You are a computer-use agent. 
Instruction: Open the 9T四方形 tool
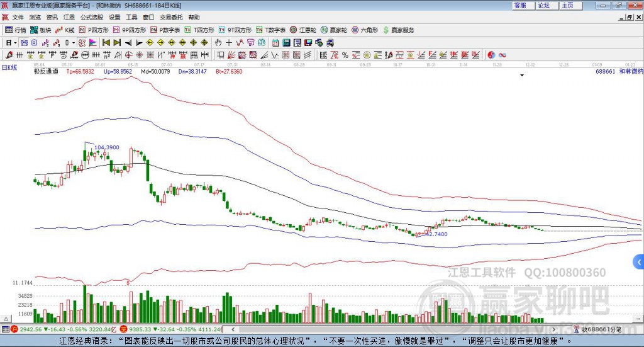[235, 30]
